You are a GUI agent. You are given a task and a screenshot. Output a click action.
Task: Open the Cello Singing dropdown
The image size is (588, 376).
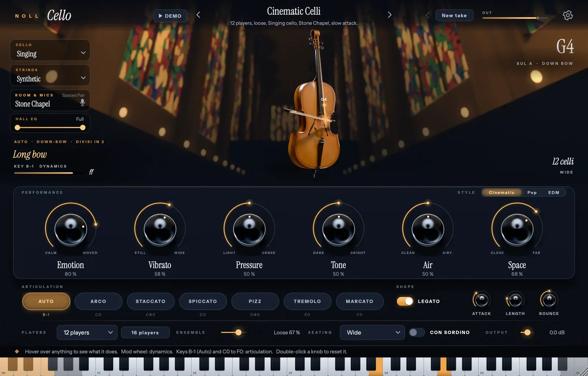[x=50, y=50]
